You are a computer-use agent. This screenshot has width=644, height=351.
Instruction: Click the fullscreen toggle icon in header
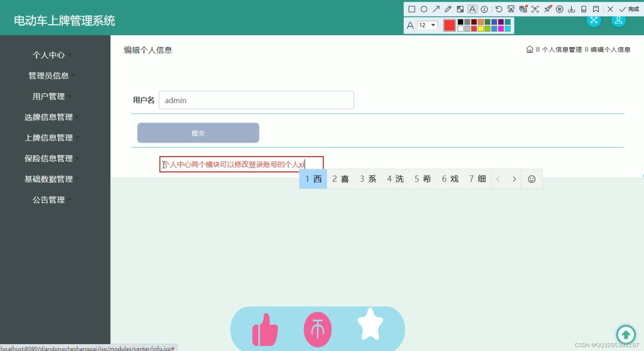pos(594,20)
